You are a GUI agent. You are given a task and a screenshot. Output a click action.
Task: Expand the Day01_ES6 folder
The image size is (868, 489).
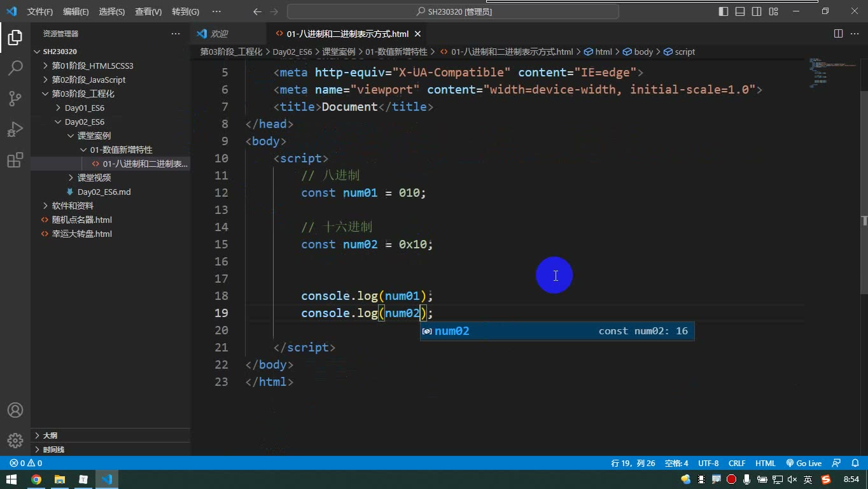point(111,108)
